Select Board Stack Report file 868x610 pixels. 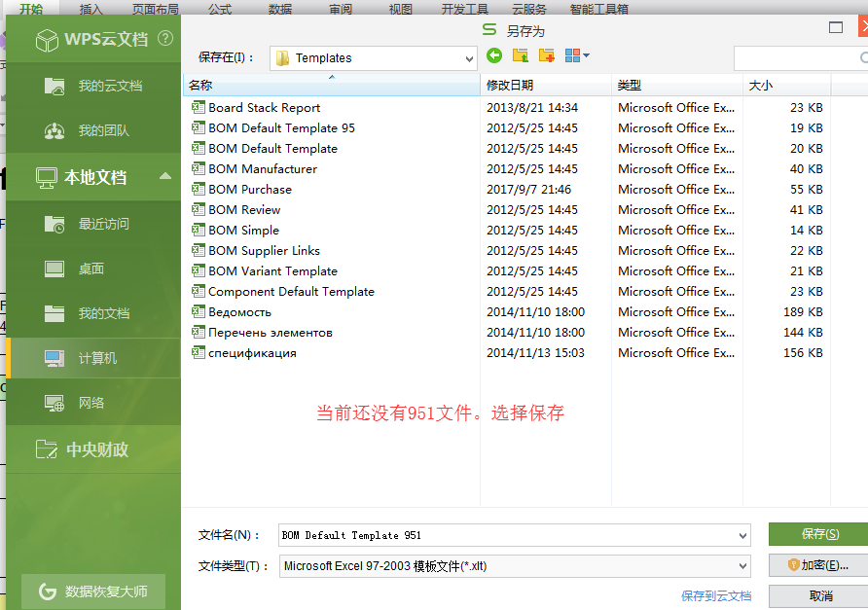point(264,107)
